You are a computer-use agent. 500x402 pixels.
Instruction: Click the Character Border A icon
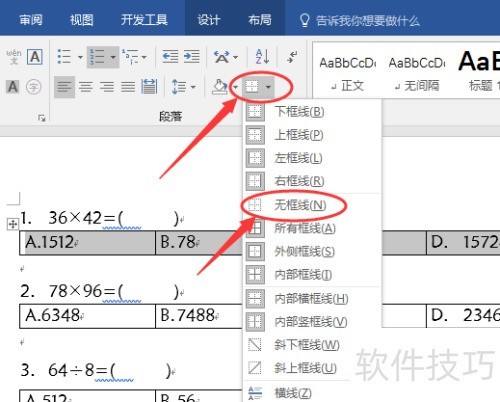pos(35,57)
